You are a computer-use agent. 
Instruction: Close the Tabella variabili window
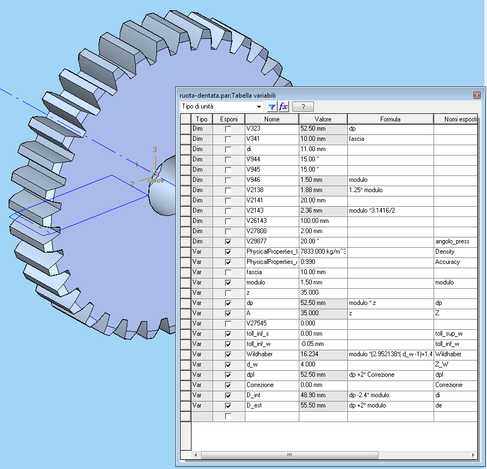point(477,95)
